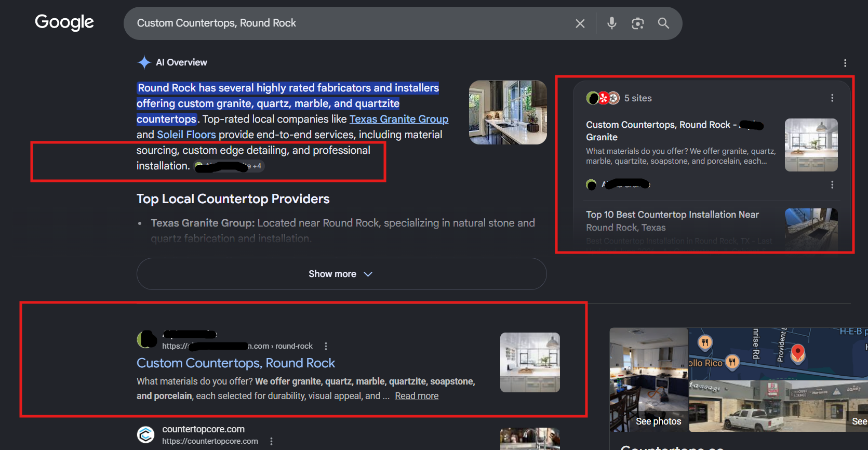Viewport: 868px width, 450px height.
Task: Open the Texas Granite Group link
Action: [399, 119]
